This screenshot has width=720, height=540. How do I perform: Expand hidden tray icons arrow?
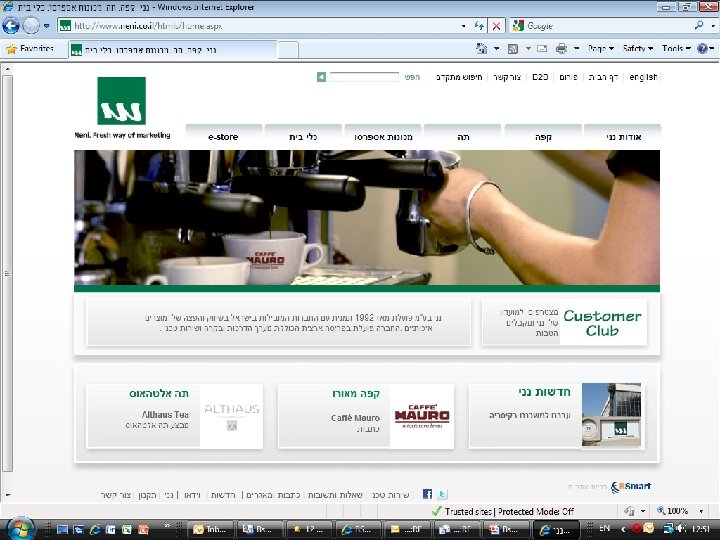point(623,529)
